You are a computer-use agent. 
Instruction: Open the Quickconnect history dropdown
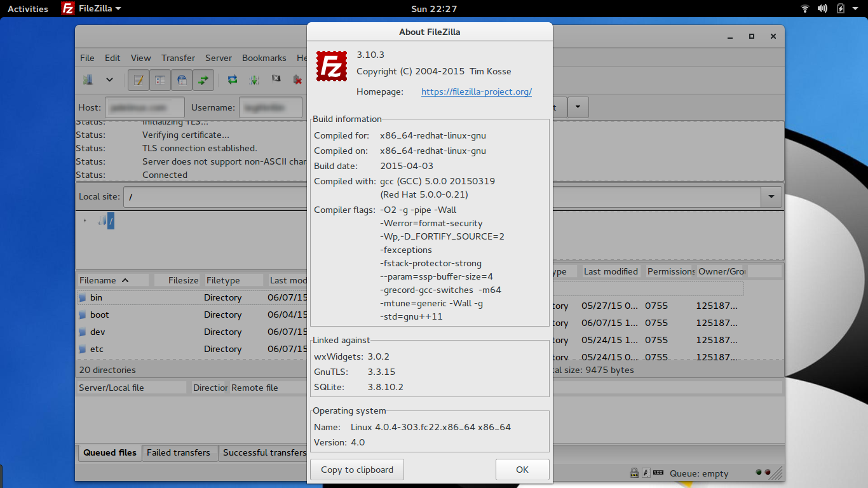coord(578,107)
